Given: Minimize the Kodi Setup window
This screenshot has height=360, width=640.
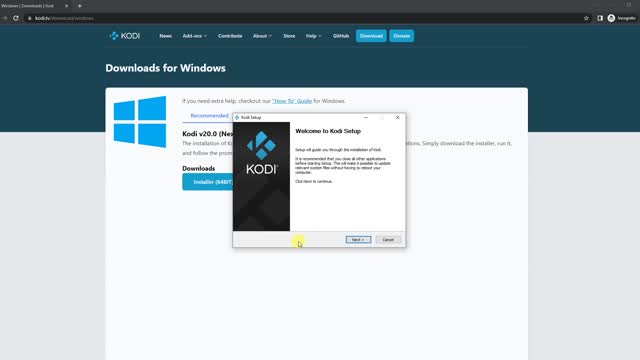Looking at the screenshot, I should coord(366,118).
